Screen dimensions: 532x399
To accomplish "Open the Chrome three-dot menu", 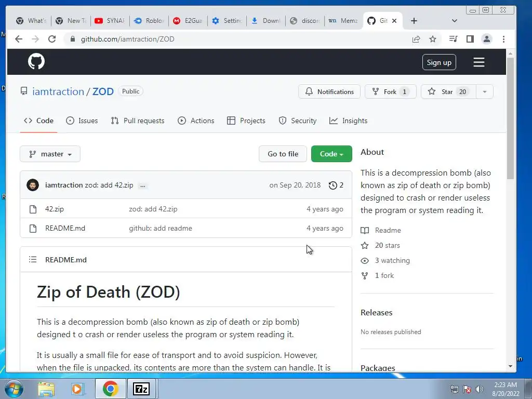I will click(x=503, y=39).
